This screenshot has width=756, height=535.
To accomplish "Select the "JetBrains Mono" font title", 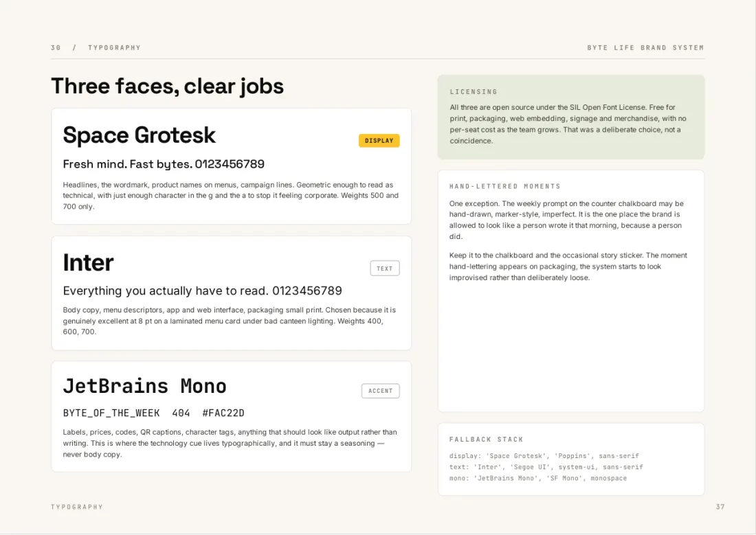I will 144,387.
